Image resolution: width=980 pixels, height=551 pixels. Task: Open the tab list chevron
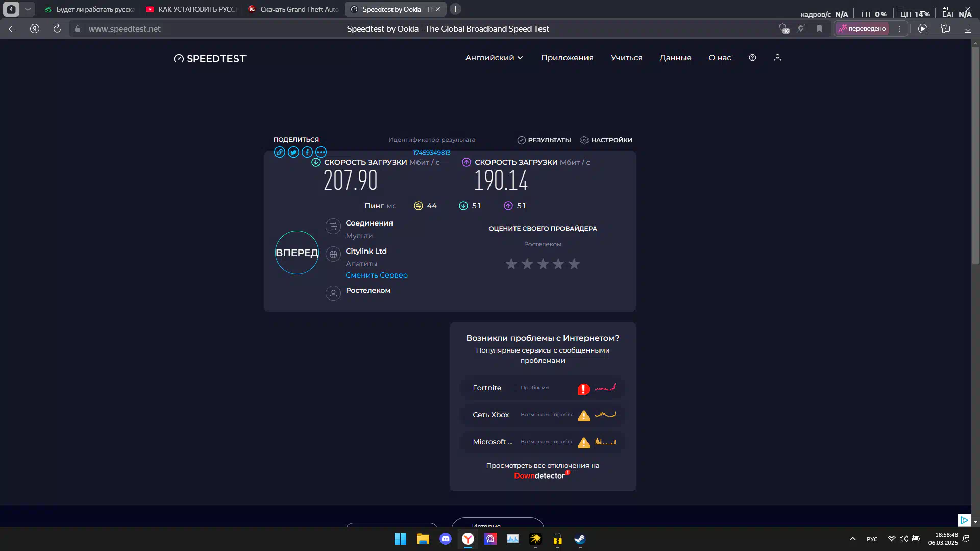click(28, 9)
